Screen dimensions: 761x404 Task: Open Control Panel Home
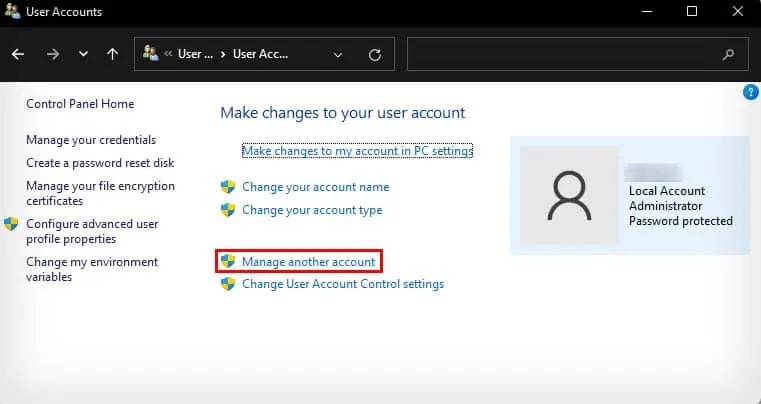tap(80, 104)
